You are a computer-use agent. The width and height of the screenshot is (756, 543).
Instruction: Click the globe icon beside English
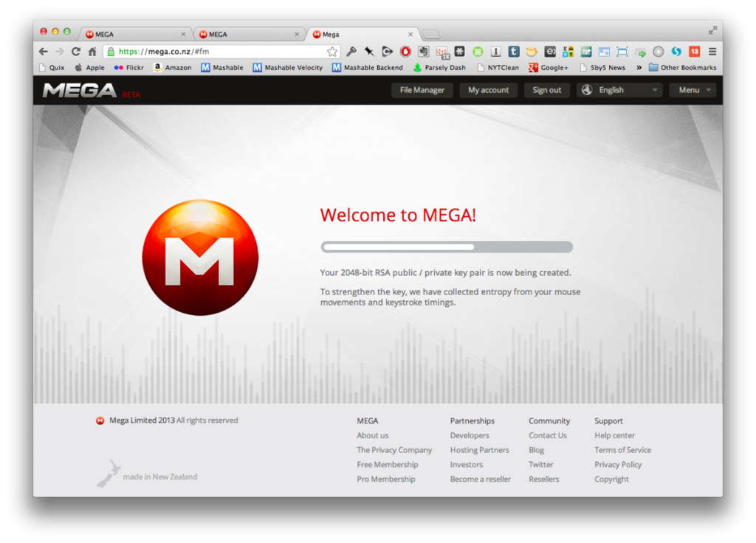pyautogui.click(x=587, y=89)
